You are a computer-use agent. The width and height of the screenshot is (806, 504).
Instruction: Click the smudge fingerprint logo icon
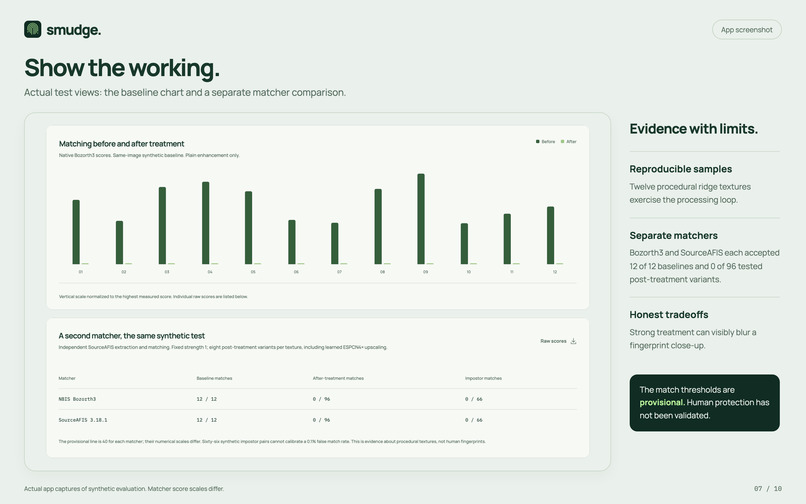click(32, 29)
